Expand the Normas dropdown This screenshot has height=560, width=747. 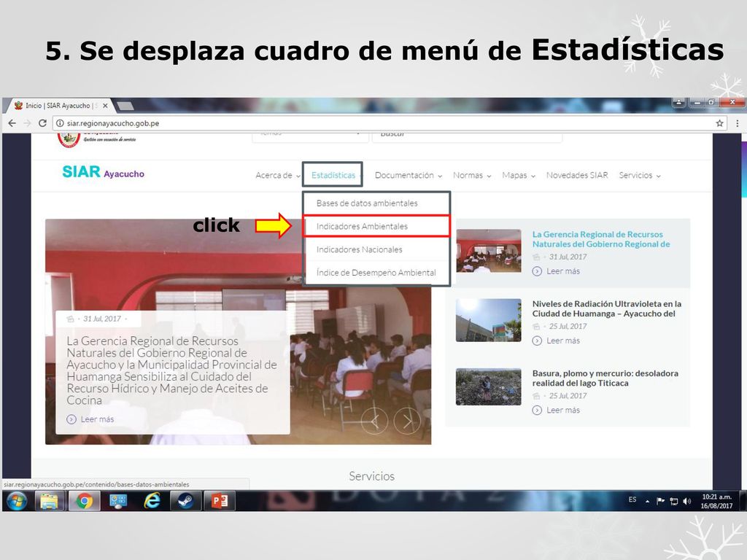click(472, 175)
